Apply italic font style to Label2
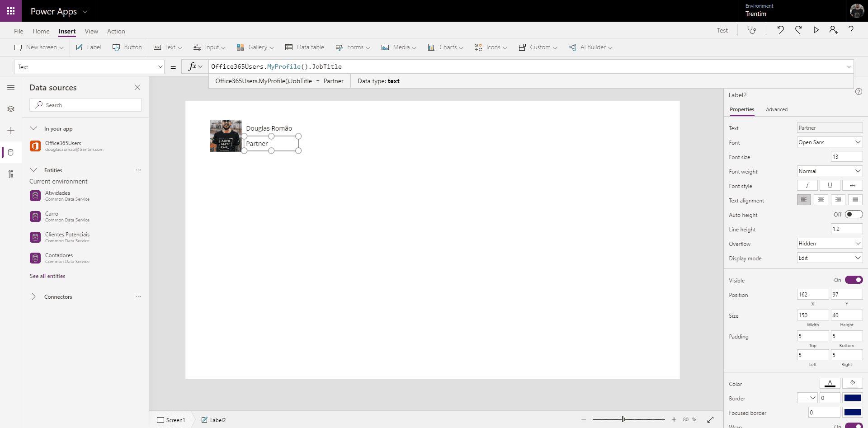The width and height of the screenshot is (868, 428). (807, 185)
